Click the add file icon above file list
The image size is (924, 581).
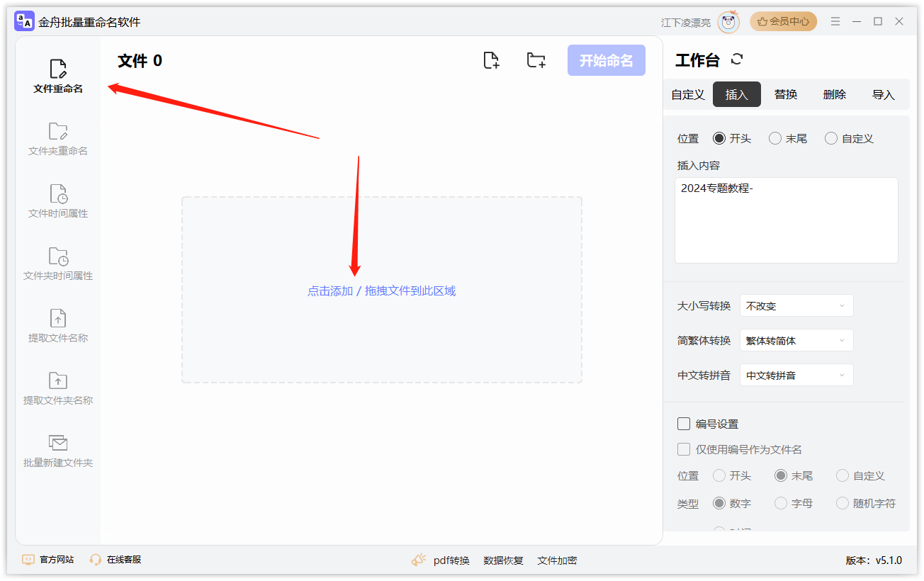pos(492,60)
